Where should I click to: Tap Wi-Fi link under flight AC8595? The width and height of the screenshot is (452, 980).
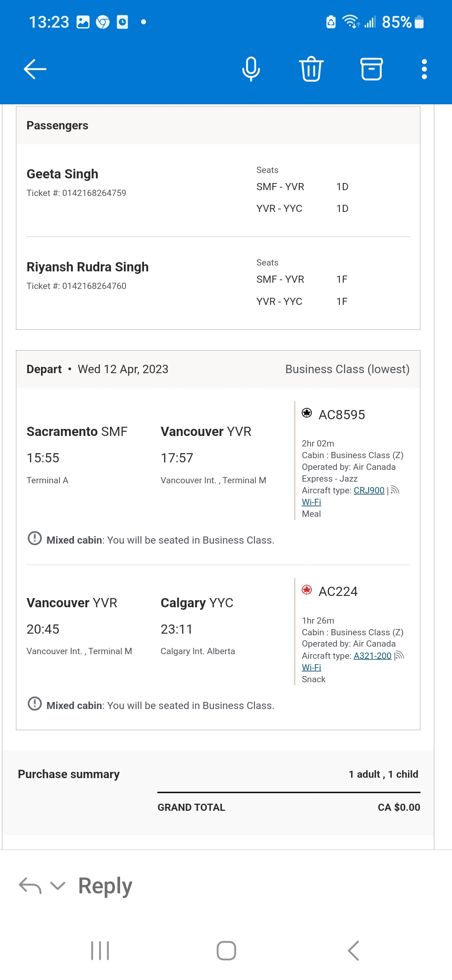tap(311, 502)
